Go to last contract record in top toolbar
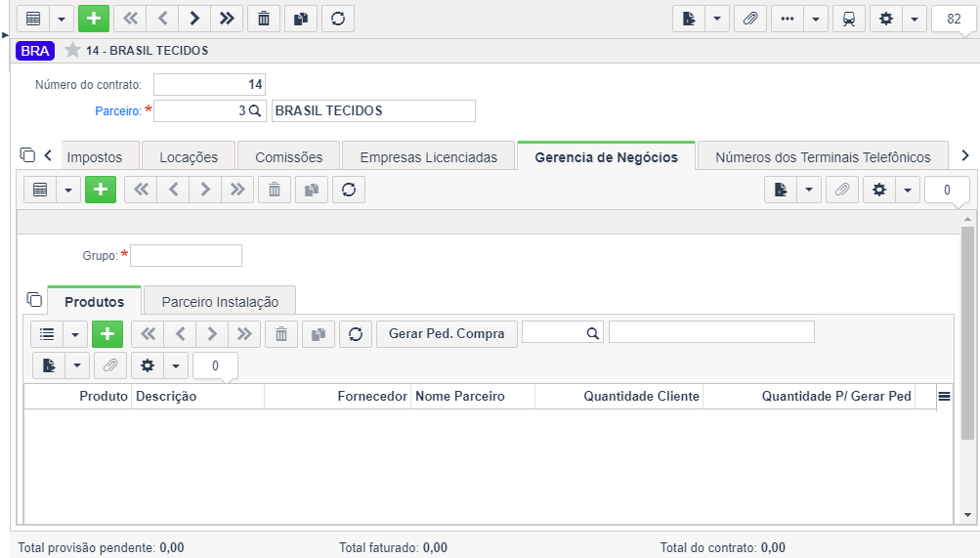 pos(227,19)
